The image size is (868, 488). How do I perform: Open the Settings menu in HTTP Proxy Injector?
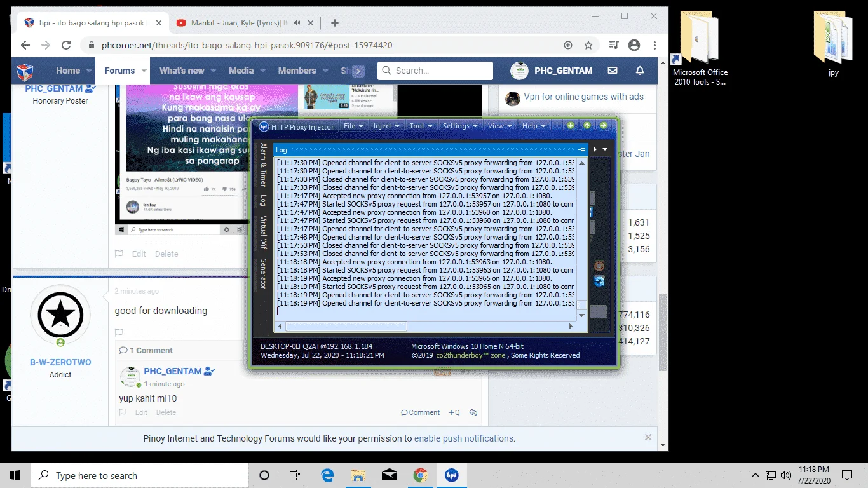(460, 126)
